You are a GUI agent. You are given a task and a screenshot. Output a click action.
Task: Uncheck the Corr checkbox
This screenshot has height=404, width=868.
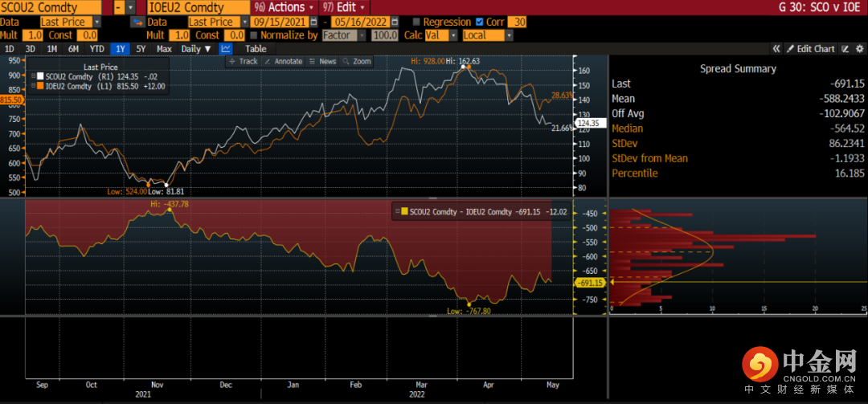[x=479, y=22]
